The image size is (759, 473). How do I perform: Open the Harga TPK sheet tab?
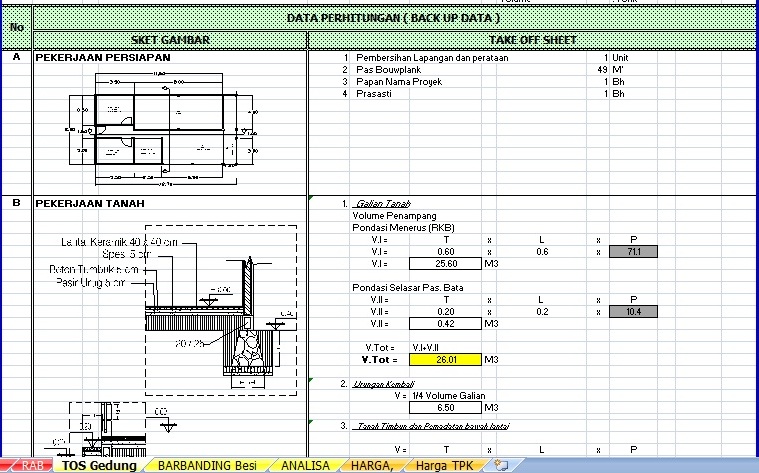(444, 466)
